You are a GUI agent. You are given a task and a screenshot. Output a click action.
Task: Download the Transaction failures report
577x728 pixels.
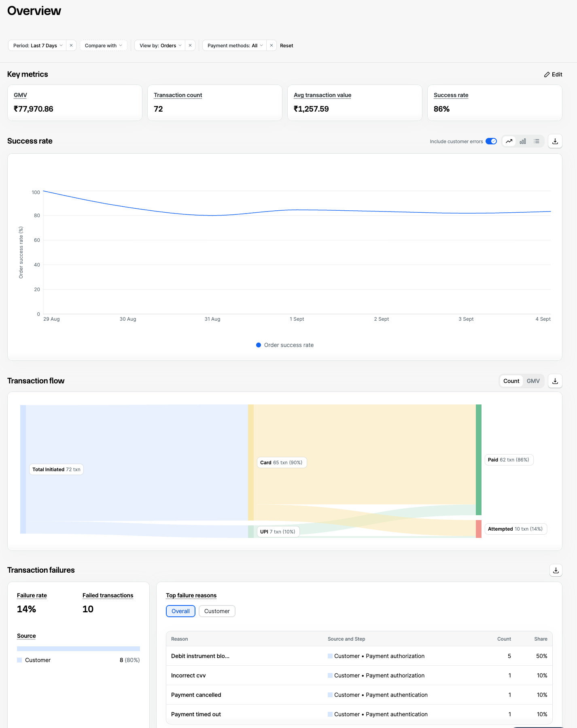click(556, 570)
